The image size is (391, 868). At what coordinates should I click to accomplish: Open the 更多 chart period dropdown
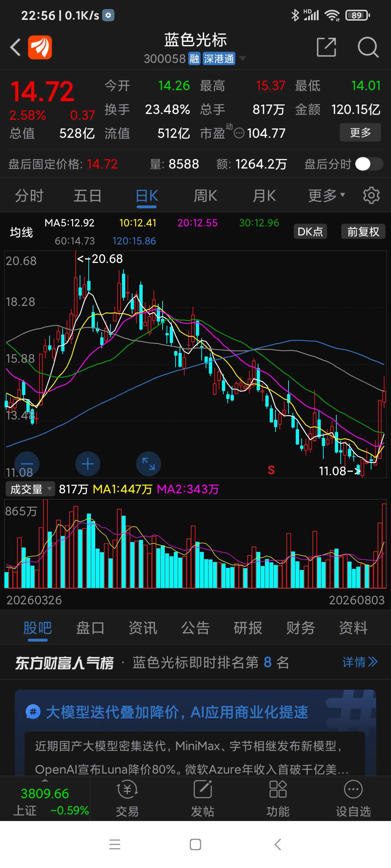click(327, 196)
